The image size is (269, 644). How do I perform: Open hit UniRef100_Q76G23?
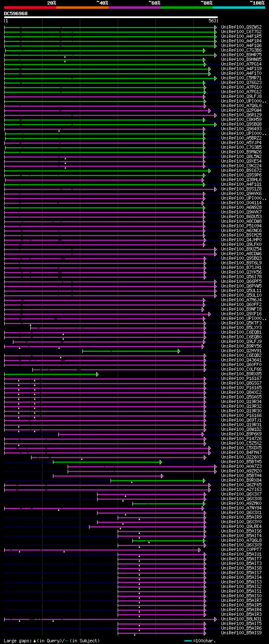point(241,82)
